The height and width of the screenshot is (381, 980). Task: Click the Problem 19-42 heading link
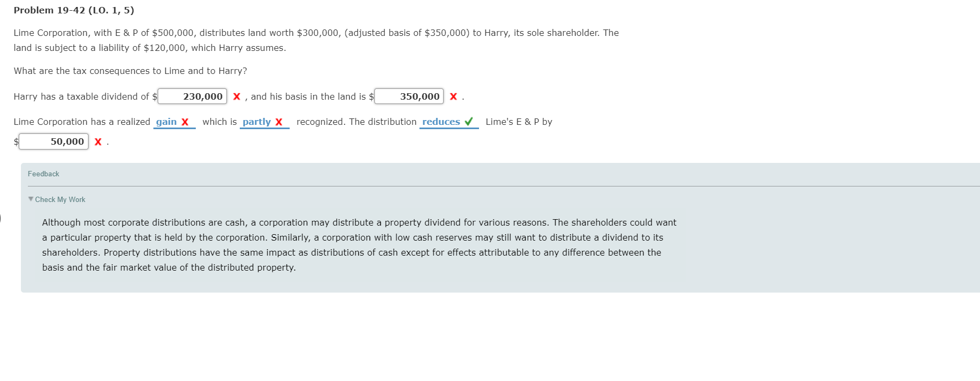tap(73, 10)
